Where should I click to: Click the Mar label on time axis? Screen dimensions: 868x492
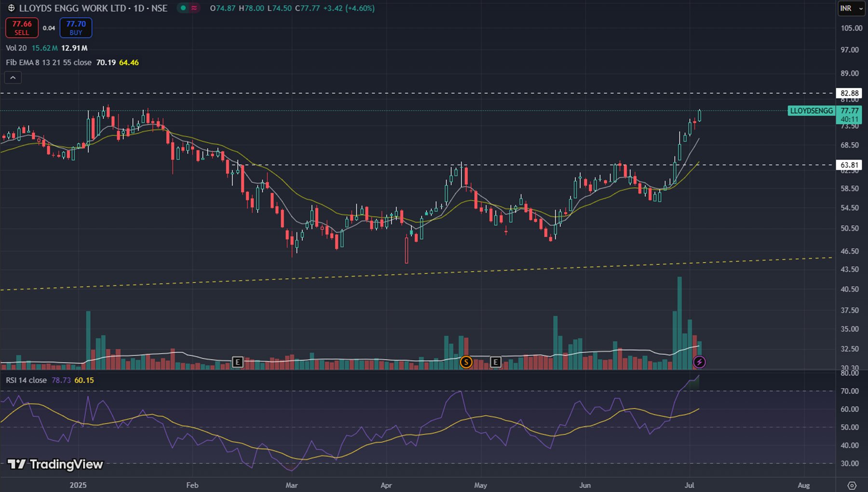pyautogui.click(x=292, y=485)
